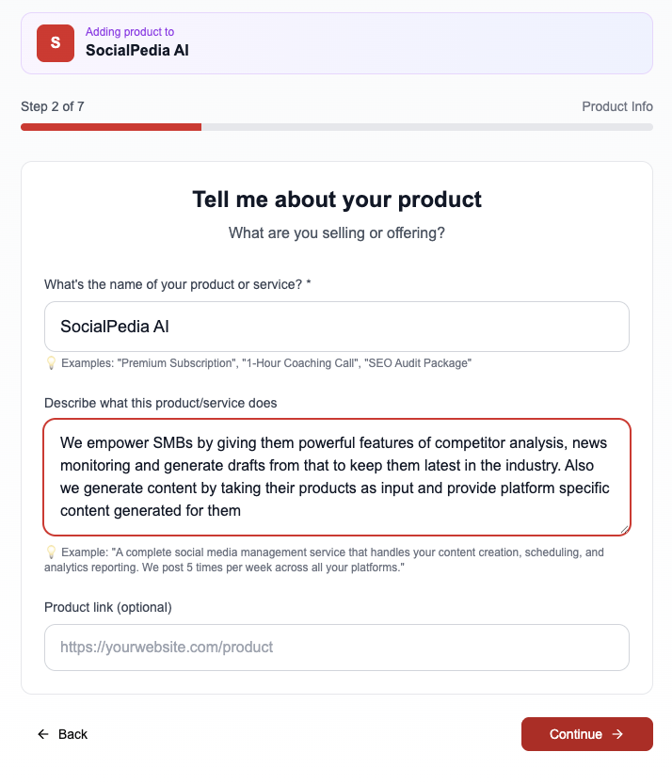The image size is (672, 784).
Task: Click the SocialPedia AI product name field
Action: pyautogui.click(x=336, y=326)
